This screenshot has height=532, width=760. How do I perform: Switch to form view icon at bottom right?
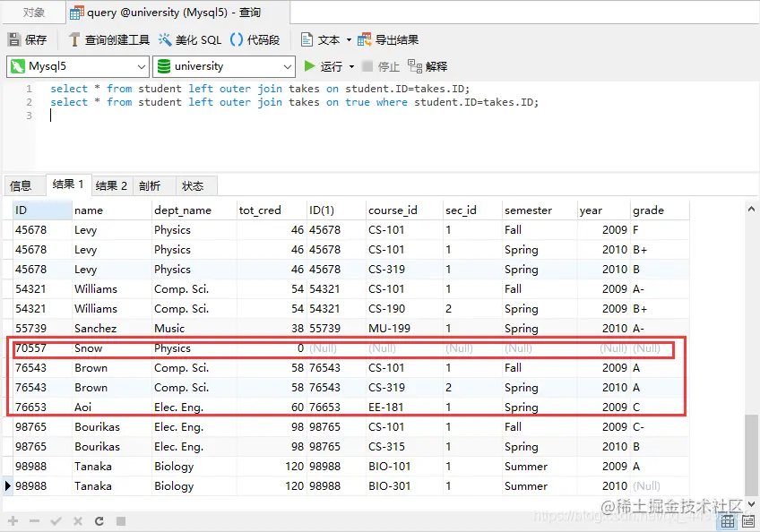click(x=748, y=521)
